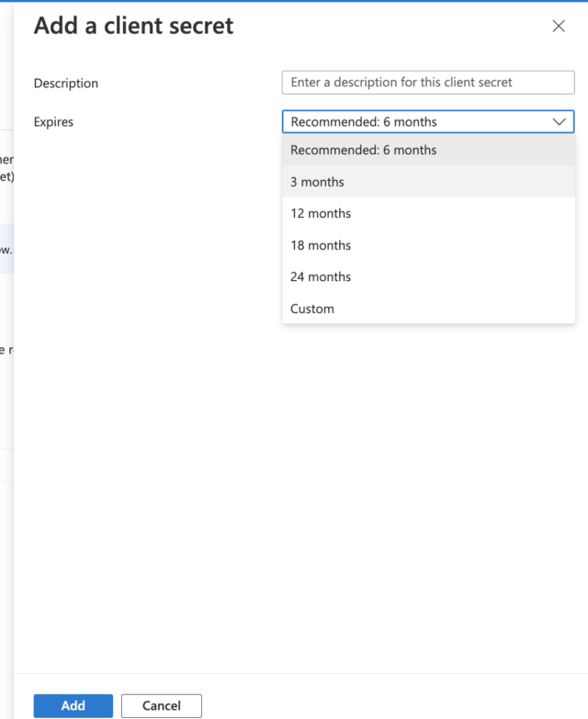Image resolution: width=588 pixels, height=719 pixels.
Task: Click the Description field label
Action: (66, 84)
